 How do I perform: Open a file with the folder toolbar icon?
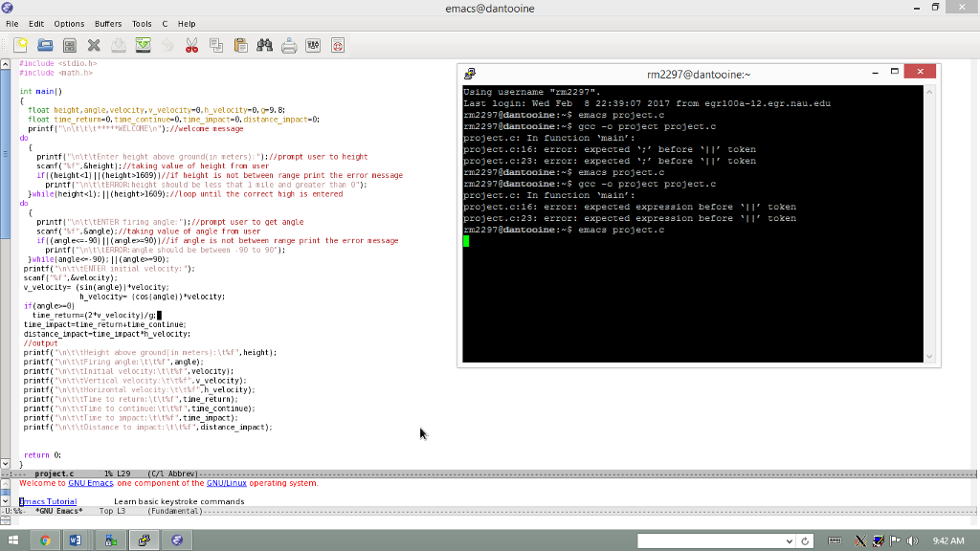pyautogui.click(x=45, y=44)
